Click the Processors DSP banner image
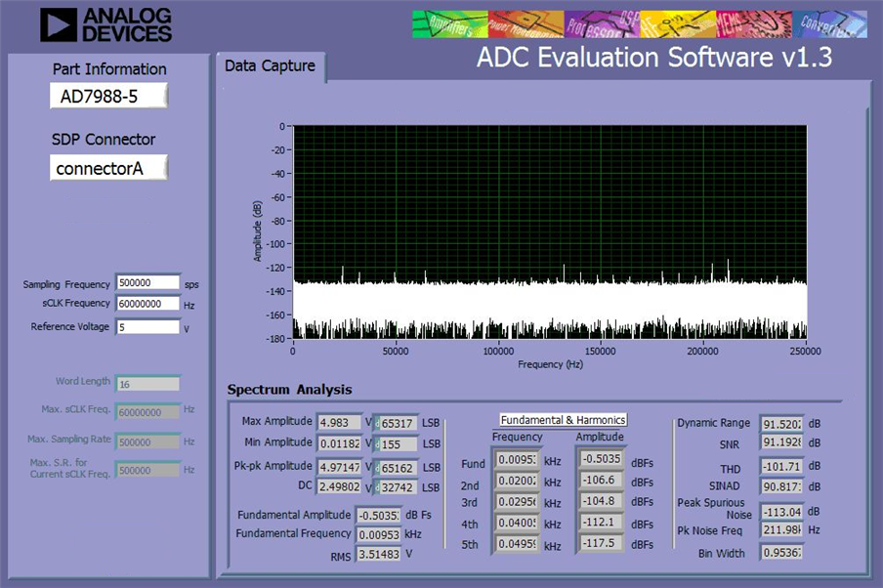Image resolution: width=883 pixels, height=588 pixels. click(x=602, y=24)
